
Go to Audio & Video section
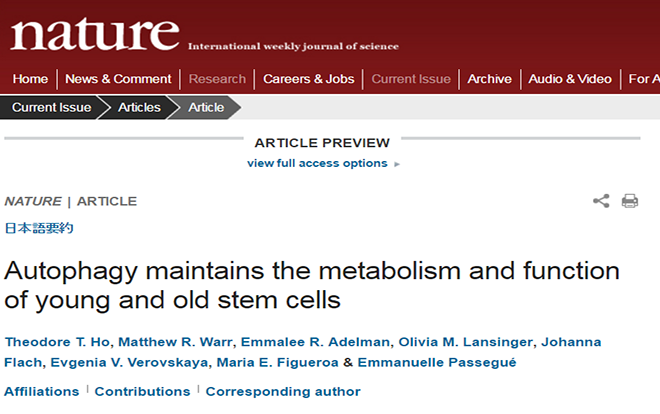tap(570, 79)
